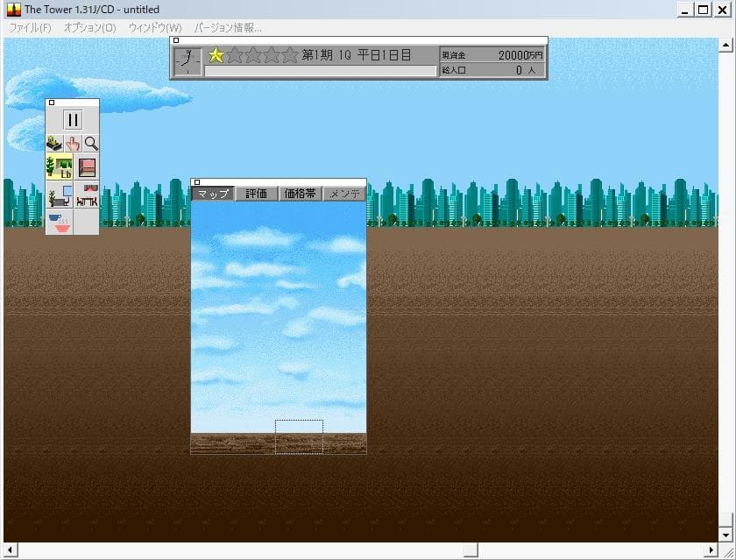Click the tool palette's close box

coord(52,103)
